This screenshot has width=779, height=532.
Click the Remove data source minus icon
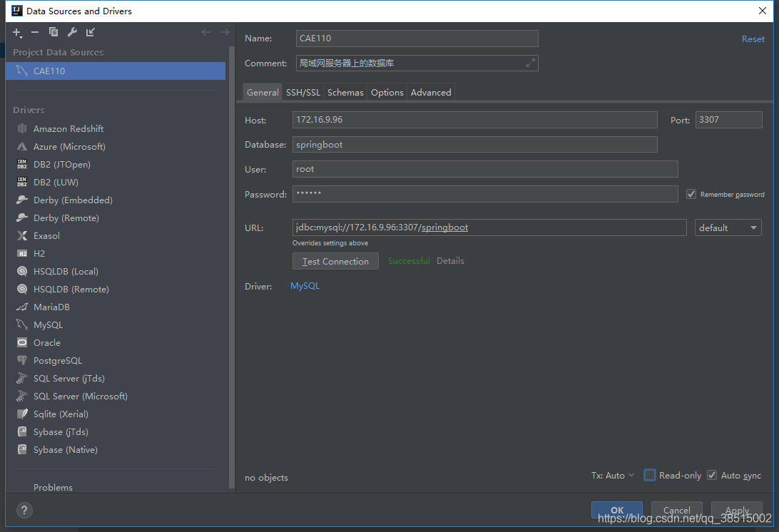[35, 32]
